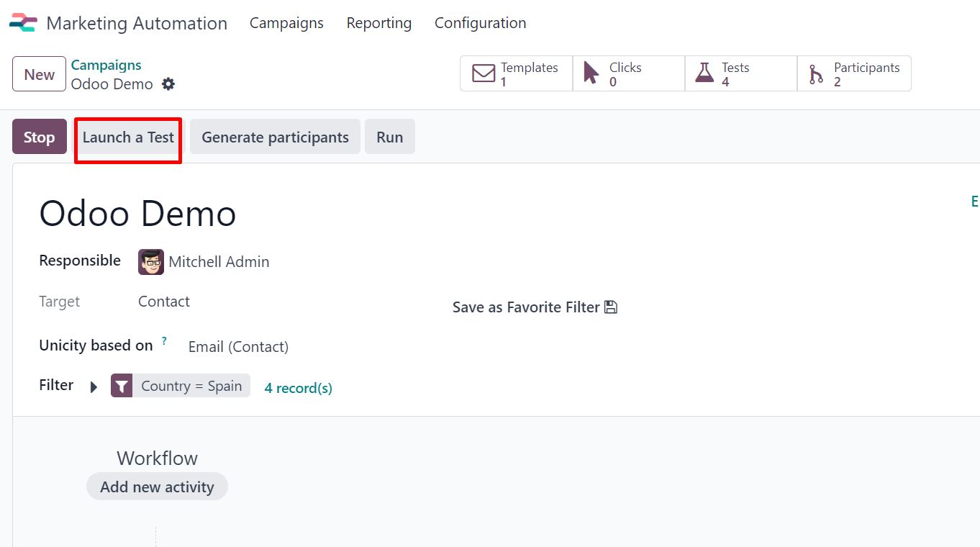Go back to Campaigns breadcrumb
This screenshot has width=980, height=547.
[x=106, y=65]
